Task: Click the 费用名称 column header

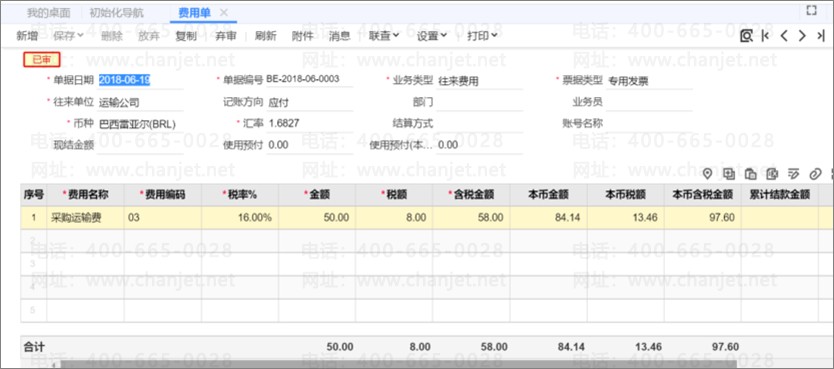Action: (x=86, y=195)
